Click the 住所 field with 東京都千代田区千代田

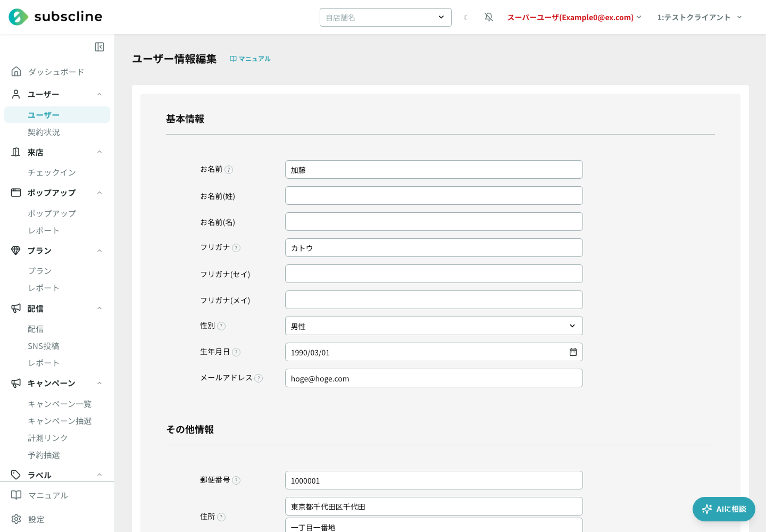(434, 506)
